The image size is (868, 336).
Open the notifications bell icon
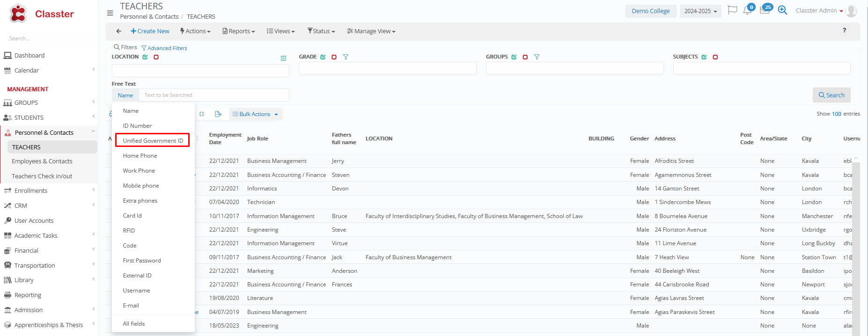tap(747, 11)
